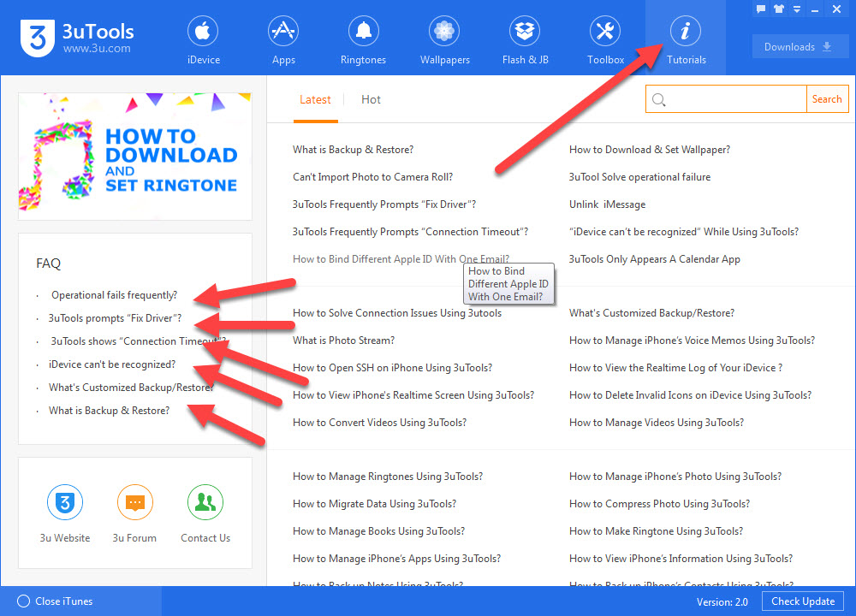856x616 pixels.
Task: Open FAQ 'What's Customized Backup/Restore?'
Action: click(x=131, y=388)
